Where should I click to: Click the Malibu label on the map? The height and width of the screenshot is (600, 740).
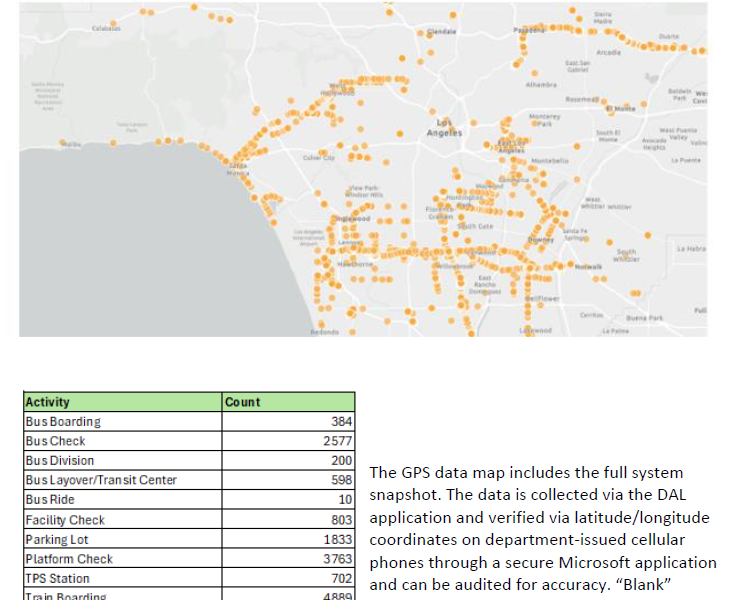[71, 144]
